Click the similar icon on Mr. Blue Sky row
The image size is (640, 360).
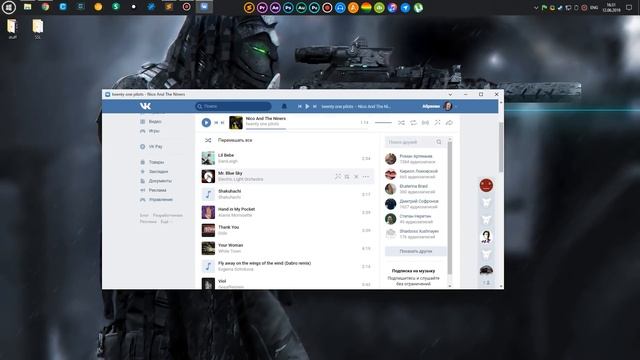pyautogui.click(x=338, y=176)
